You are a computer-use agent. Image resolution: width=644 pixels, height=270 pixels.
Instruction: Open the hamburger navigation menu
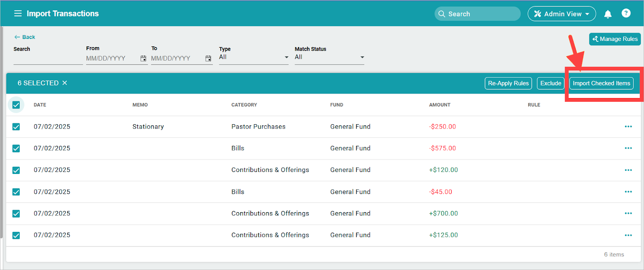coord(18,14)
